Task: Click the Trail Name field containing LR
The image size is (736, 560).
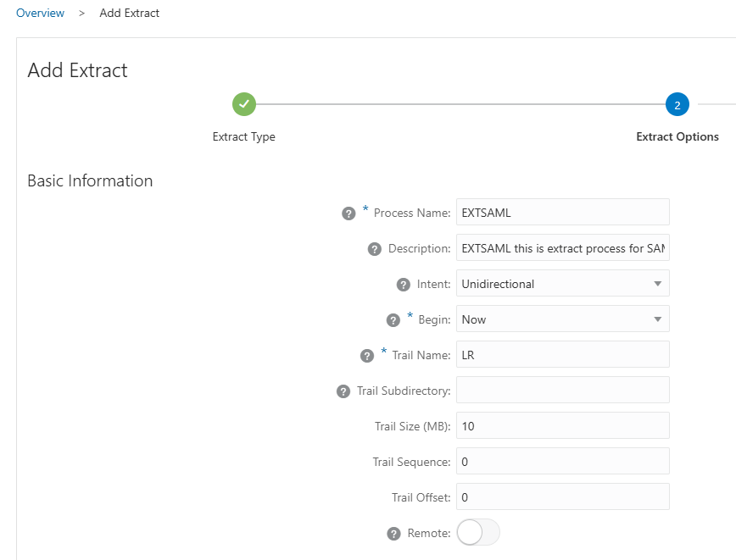Action: [562, 355]
